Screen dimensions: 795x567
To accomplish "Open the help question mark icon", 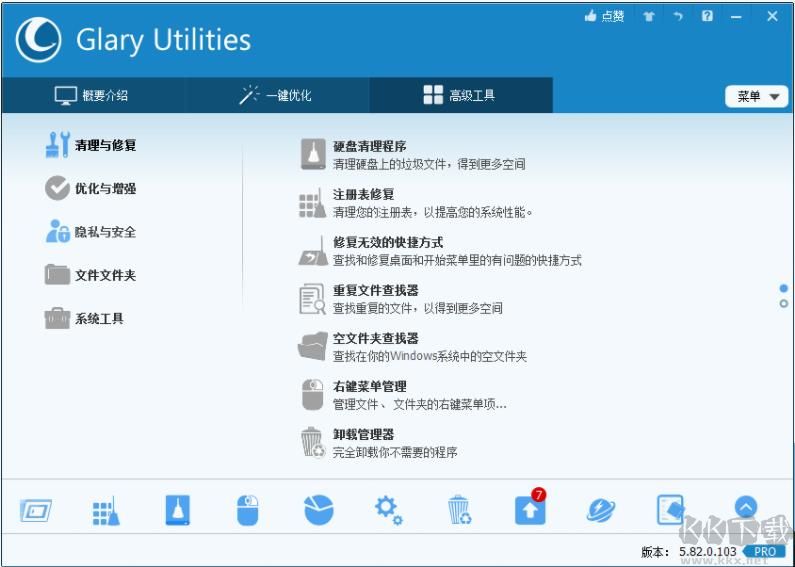I will [x=707, y=16].
